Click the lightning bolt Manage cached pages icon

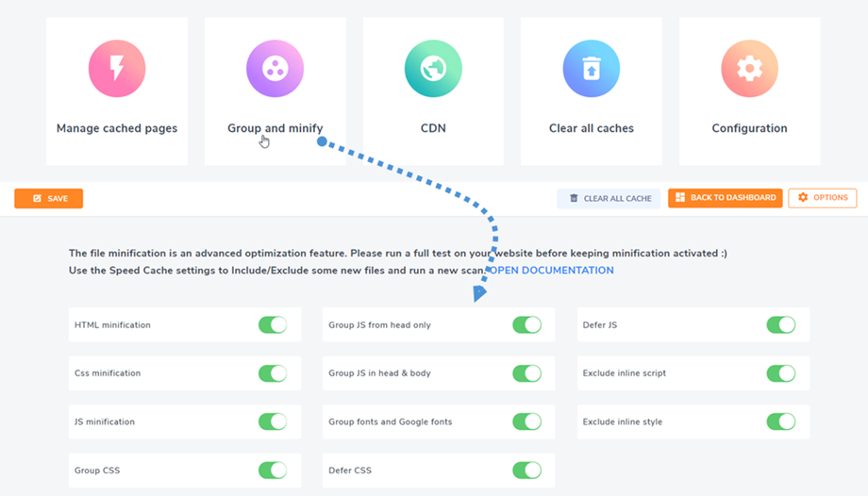117,69
